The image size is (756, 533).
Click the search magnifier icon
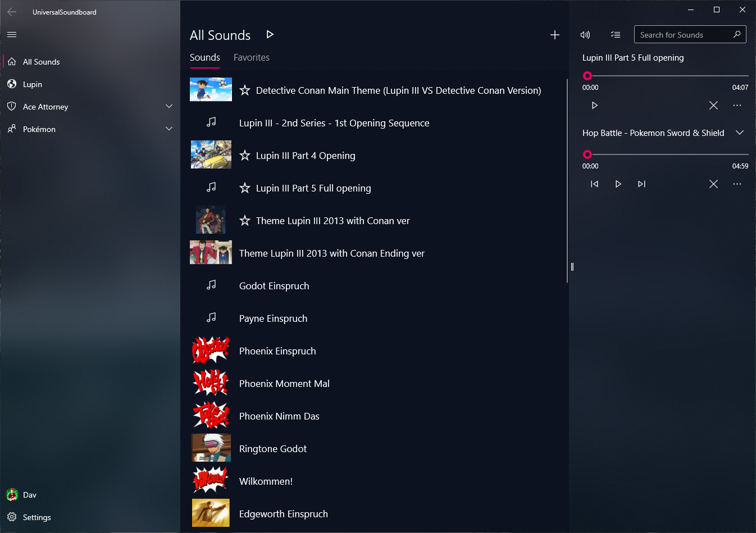pyautogui.click(x=737, y=35)
